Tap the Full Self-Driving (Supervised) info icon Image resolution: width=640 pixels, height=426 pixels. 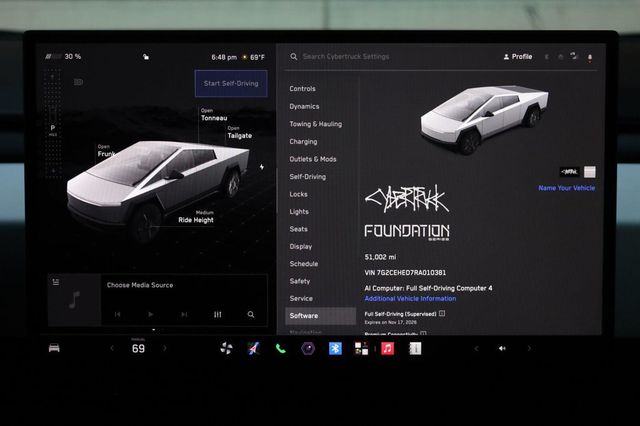(x=442, y=313)
